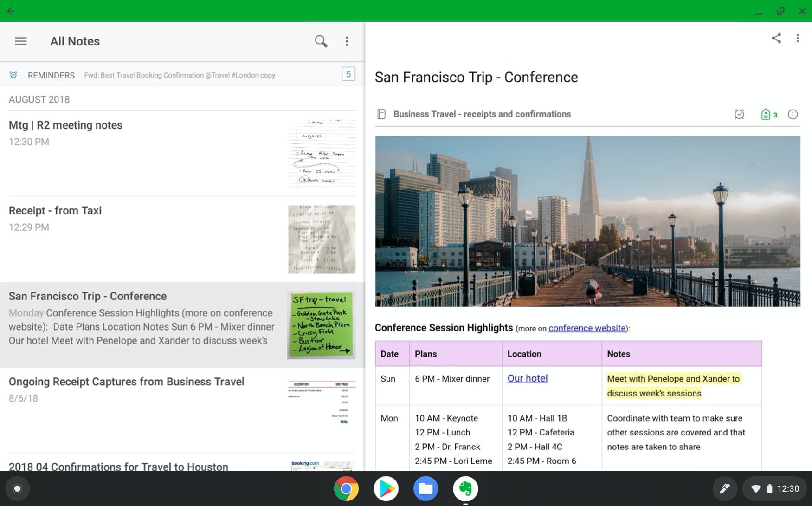Image resolution: width=812 pixels, height=506 pixels.
Task: Show note info via the circled i icon
Action: (x=793, y=114)
